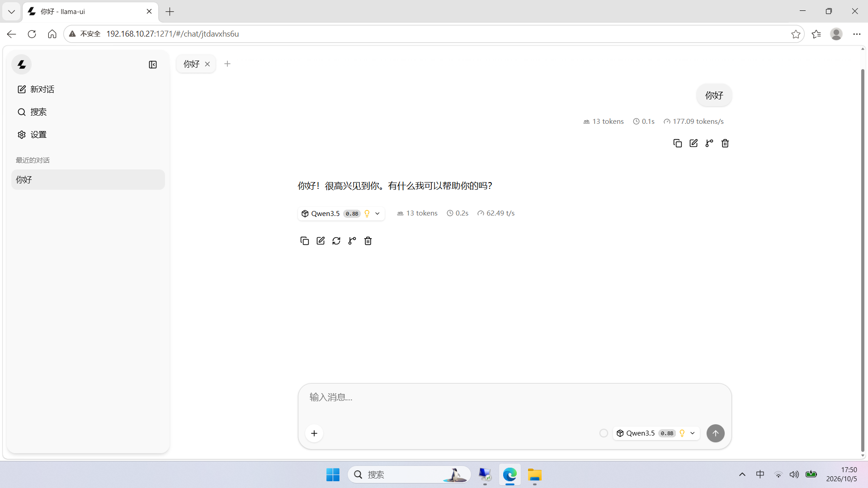Send the message with arrow button
Image resolution: width=868 pixels, height=488 pixels.
[715, 433]
